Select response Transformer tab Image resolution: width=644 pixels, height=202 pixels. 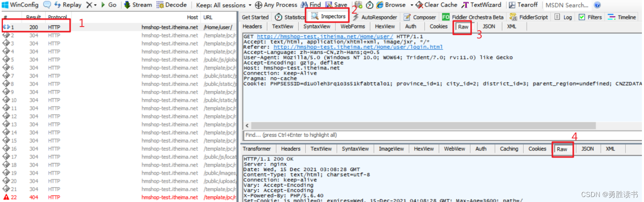pos(257,149)
